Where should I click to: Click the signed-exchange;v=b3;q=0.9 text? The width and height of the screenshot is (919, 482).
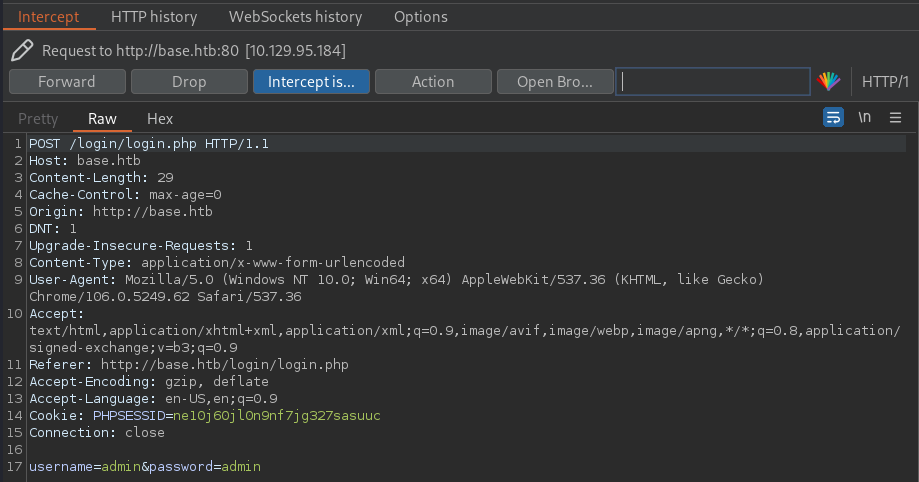[133, 348]
